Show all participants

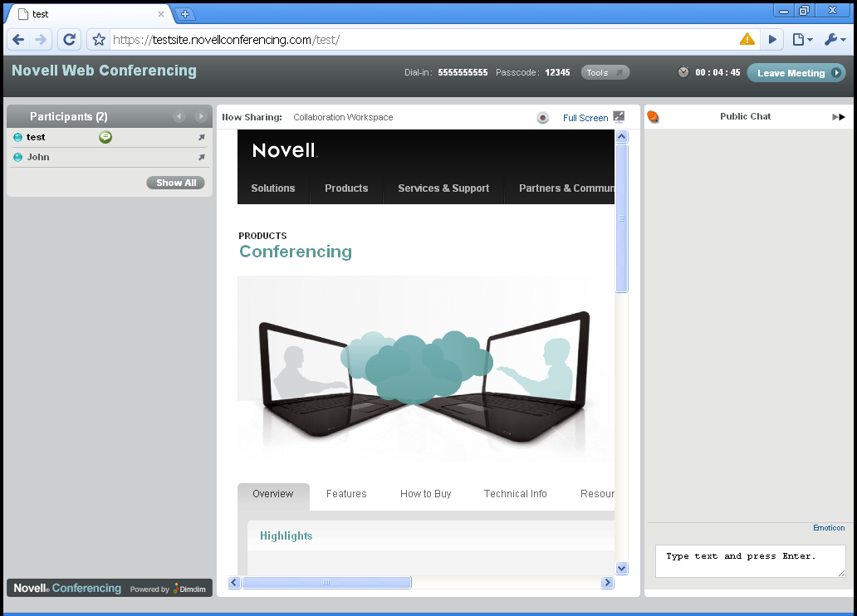pos(175,183)
